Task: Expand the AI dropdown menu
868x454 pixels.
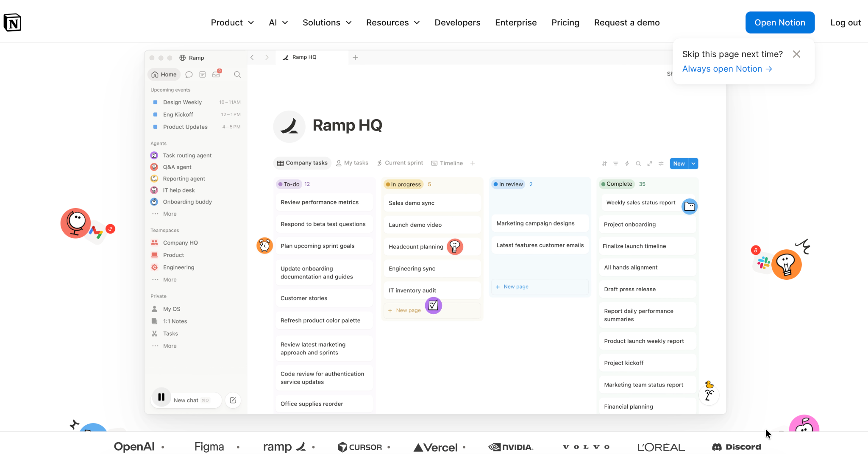Action: tap(278, 22)
